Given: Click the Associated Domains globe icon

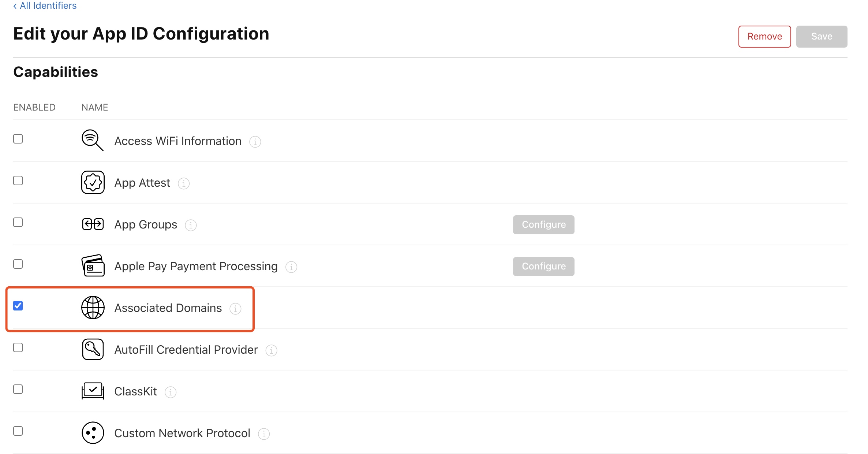Looking at the screenshot, I should (x=93, y=308).
